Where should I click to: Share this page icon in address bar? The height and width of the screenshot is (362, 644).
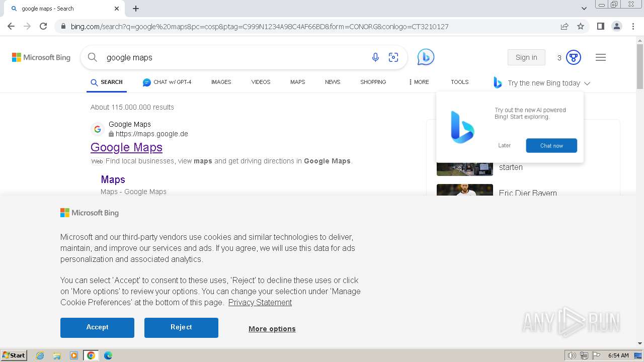tap(565, 26)
